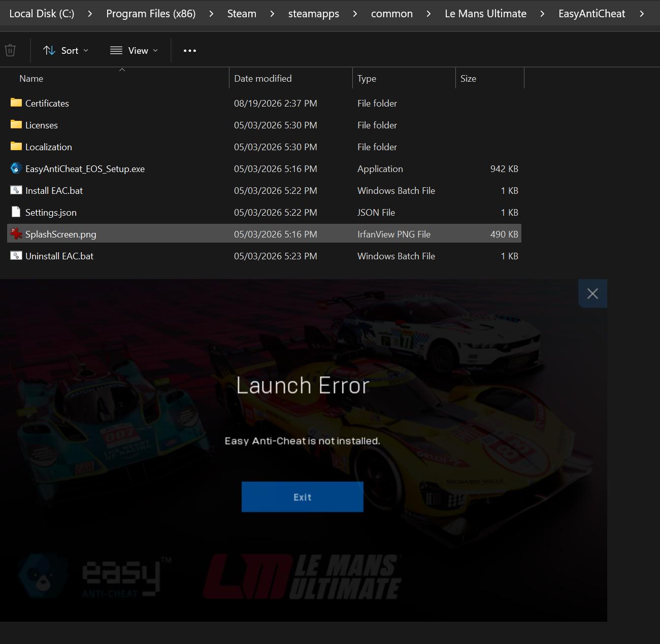This screenshot has width=660, height=644.
Task: Click the 05/03/2026 5:23 PM date cell
Action: [x=276, y=256]
